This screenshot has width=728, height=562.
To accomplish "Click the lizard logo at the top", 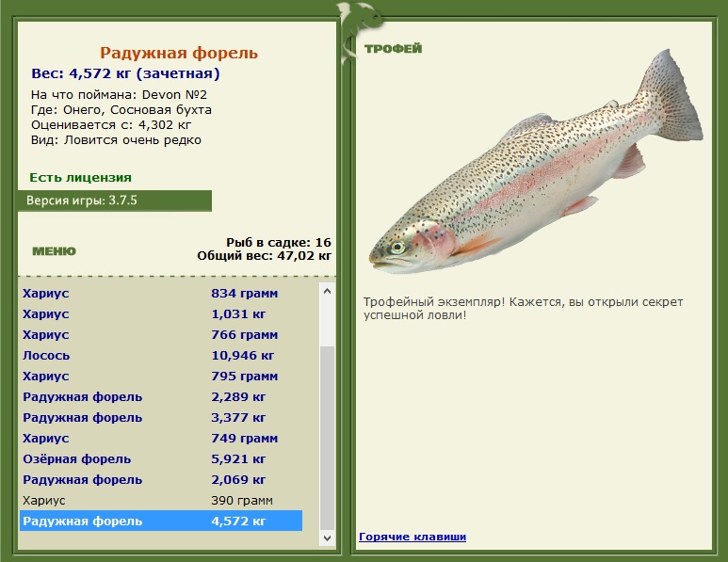I will [360, 33].
